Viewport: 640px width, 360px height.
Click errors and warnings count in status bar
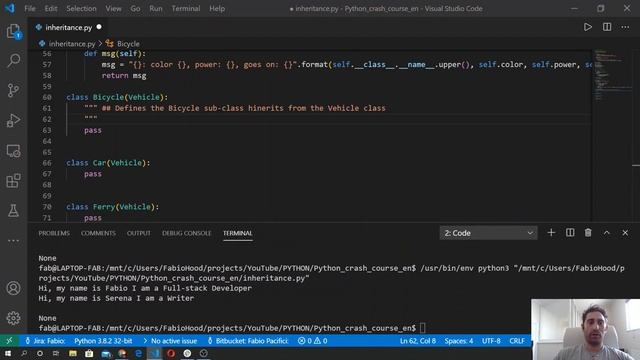(x=312, y=340)
